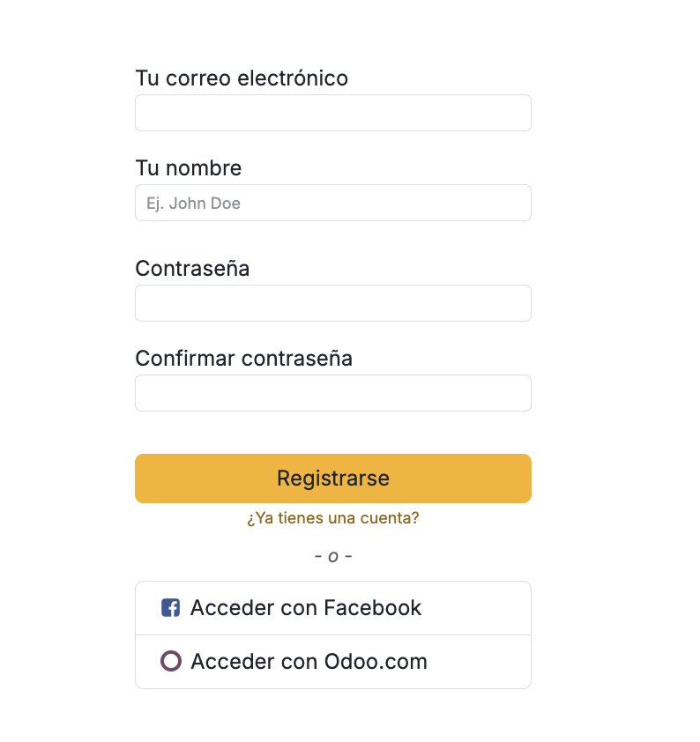Click the 'Tu nombre' label text
Screen dimensions: 700x742
pos(188,168)
